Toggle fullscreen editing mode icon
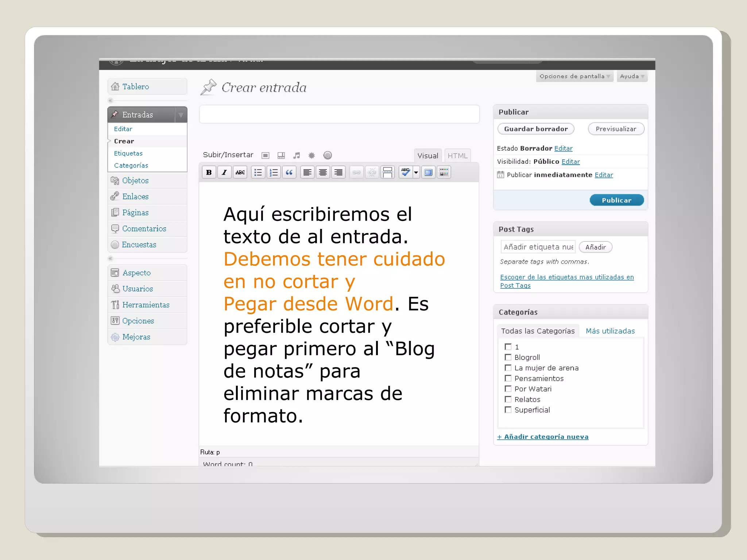The width and height of the screenshot is (747, 560). (x=429, y=172)
